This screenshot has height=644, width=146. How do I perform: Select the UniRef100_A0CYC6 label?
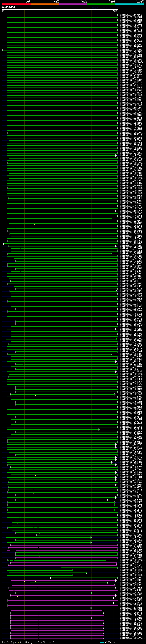[x=131, y=376]
